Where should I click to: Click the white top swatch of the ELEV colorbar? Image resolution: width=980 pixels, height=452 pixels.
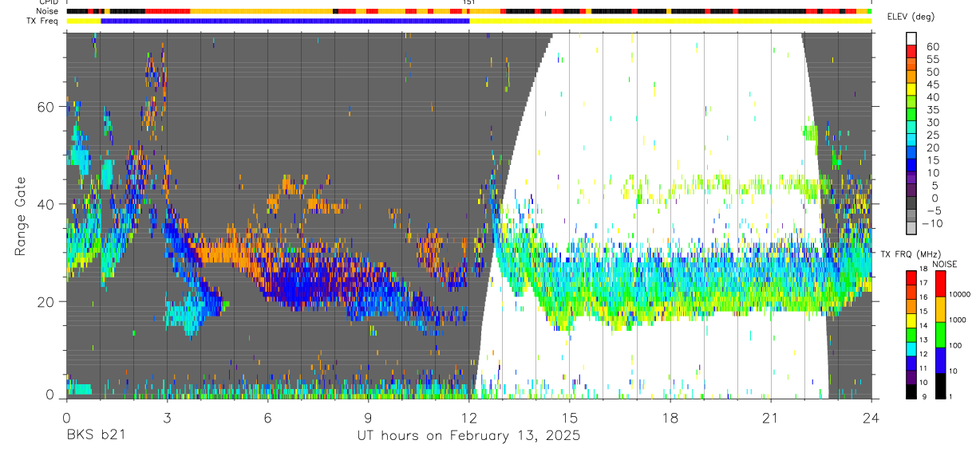pos(911,39)
